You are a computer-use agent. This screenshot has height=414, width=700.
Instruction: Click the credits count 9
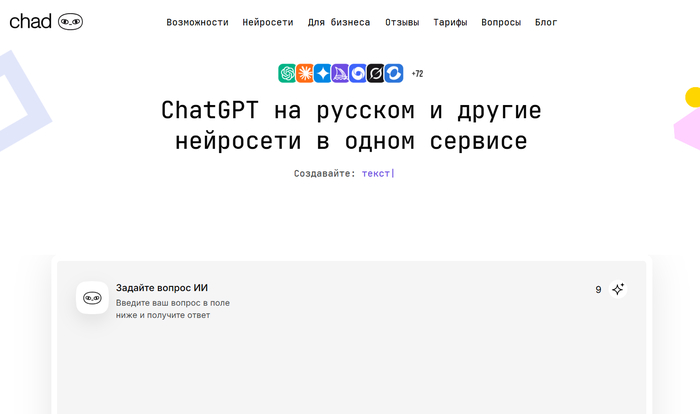pos(598,289)
